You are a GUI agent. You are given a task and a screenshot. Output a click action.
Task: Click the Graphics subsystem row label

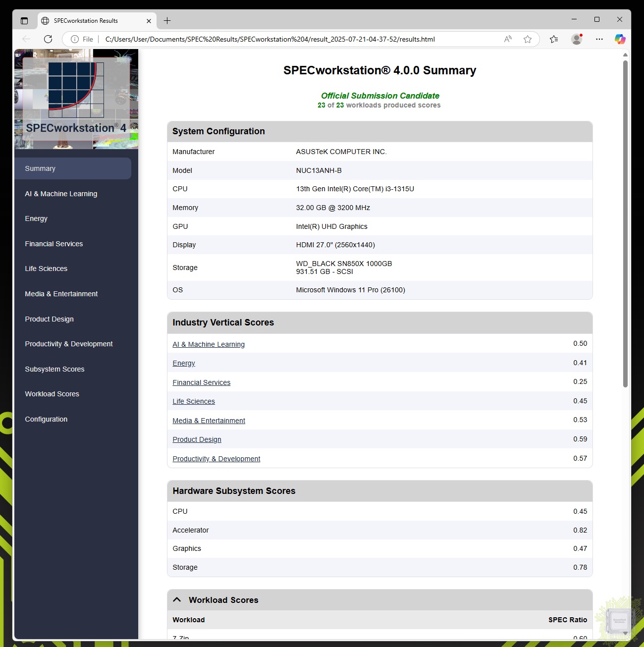[x=187, y=548]
